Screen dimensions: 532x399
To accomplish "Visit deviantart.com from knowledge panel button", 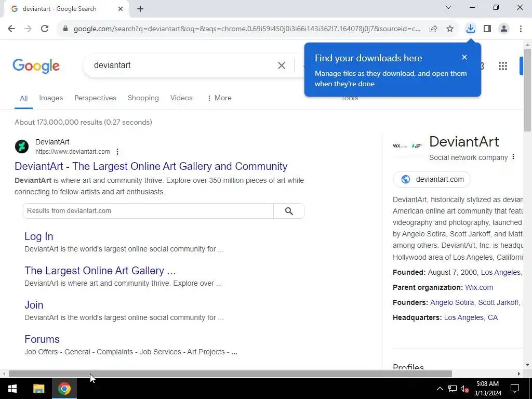I will point(432,179).
